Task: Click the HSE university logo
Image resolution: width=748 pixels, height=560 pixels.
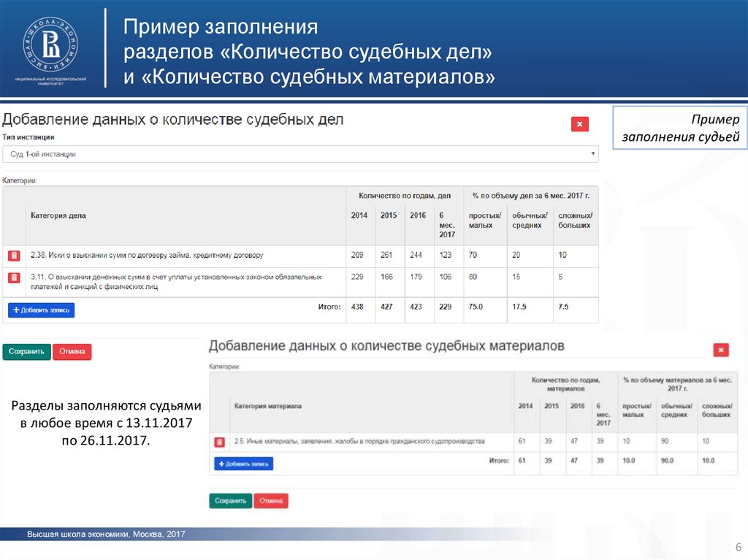Action: pyautogui.click(x=51, y=45)
